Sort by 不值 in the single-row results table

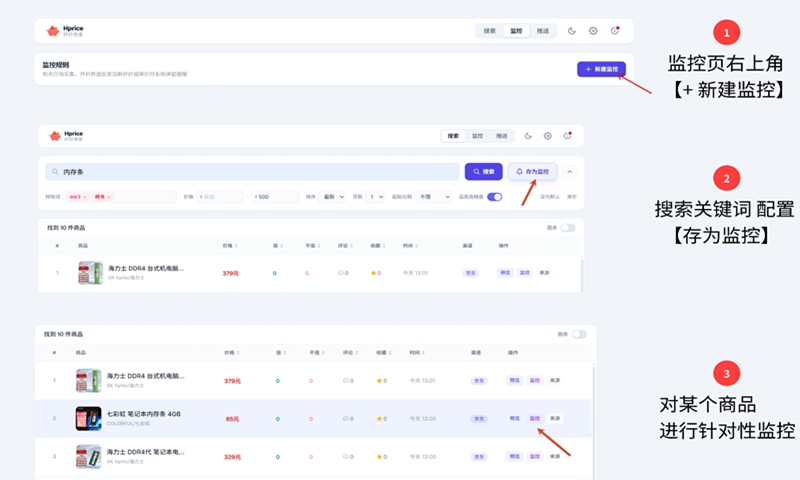click(x=312, y=246)
